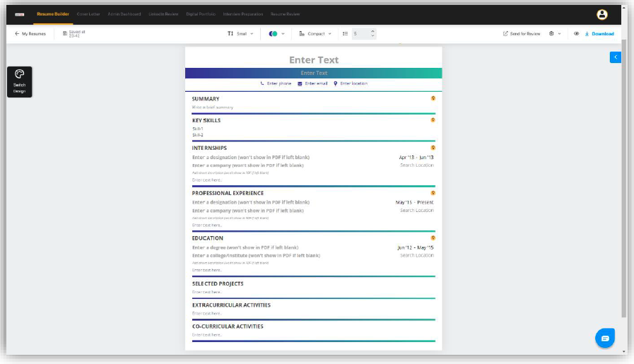Expand the right side panel arrow
Image resolution: width=634 pixels, height=364 pixels.
[x=615, y=57]
